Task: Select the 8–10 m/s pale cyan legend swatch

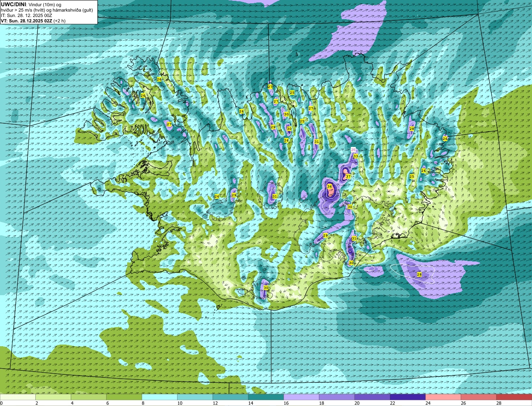Action: pos(160,397)
